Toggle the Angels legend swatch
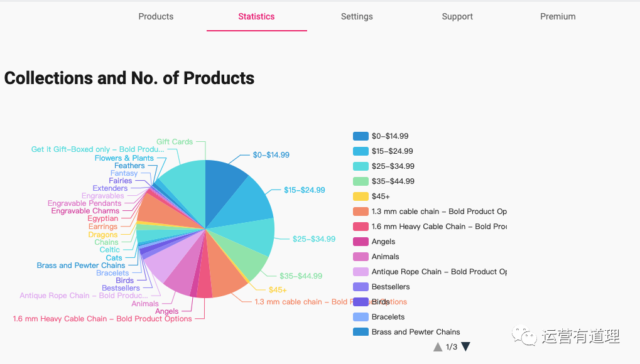 coord(361,242)
